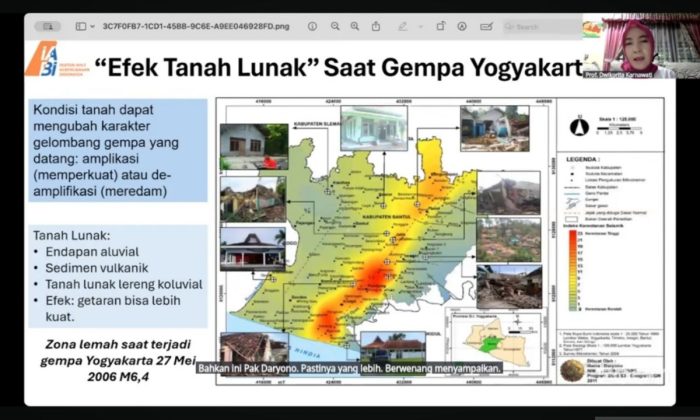This screenshot has height=420, width=700.
Task: Click the top-left photo of the white house
Action: 254,147
